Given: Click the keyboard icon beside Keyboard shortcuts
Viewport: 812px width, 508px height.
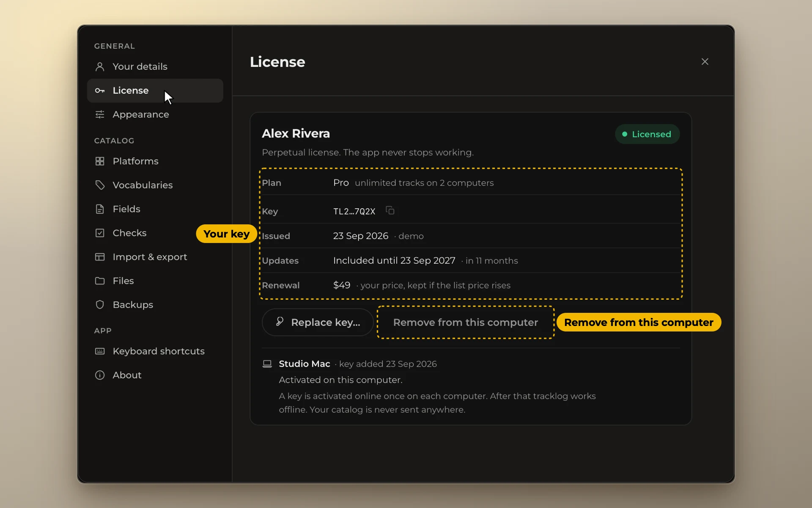Looking at the screenshot, I should pyautogui.click(x=100, y=351).
